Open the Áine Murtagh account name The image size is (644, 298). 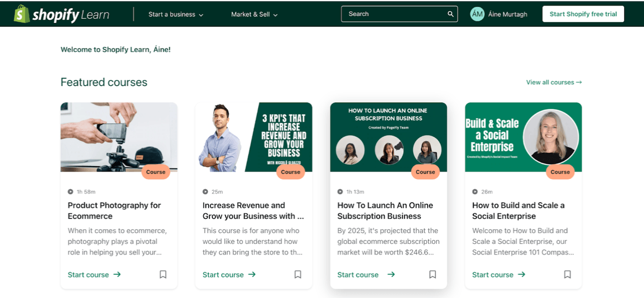tap(507, 14)
